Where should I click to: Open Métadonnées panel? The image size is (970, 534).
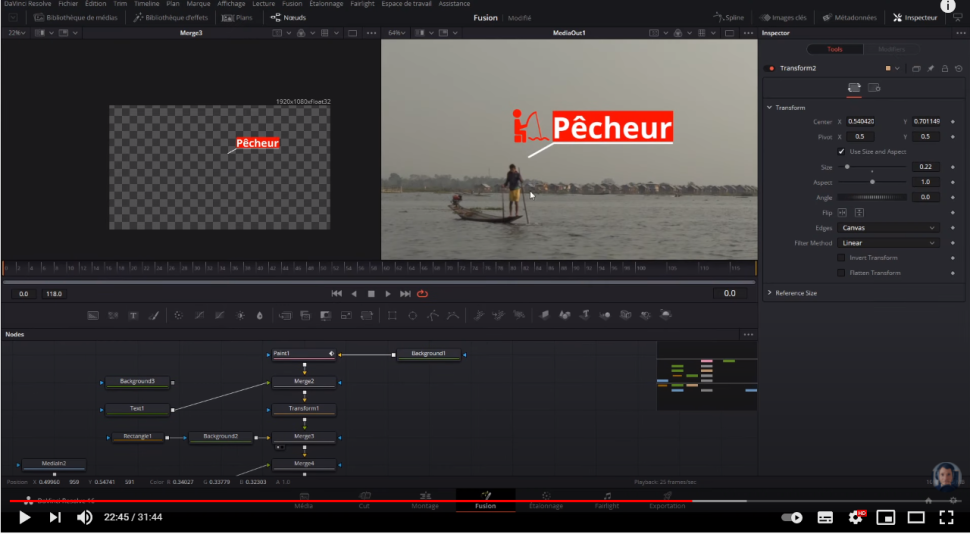pos(849,18)
